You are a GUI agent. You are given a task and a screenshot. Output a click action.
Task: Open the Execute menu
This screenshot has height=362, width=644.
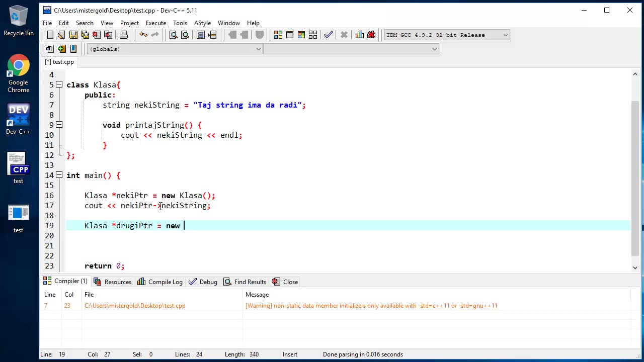point(156,23)
